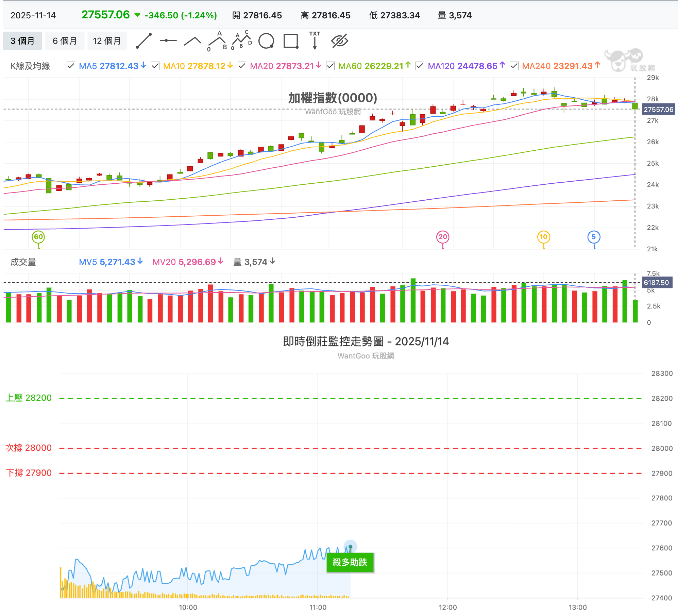Select the TXT text annotation tool
Image resolution: width=678 pixels, height=616 pixels.
pos(315,40)
